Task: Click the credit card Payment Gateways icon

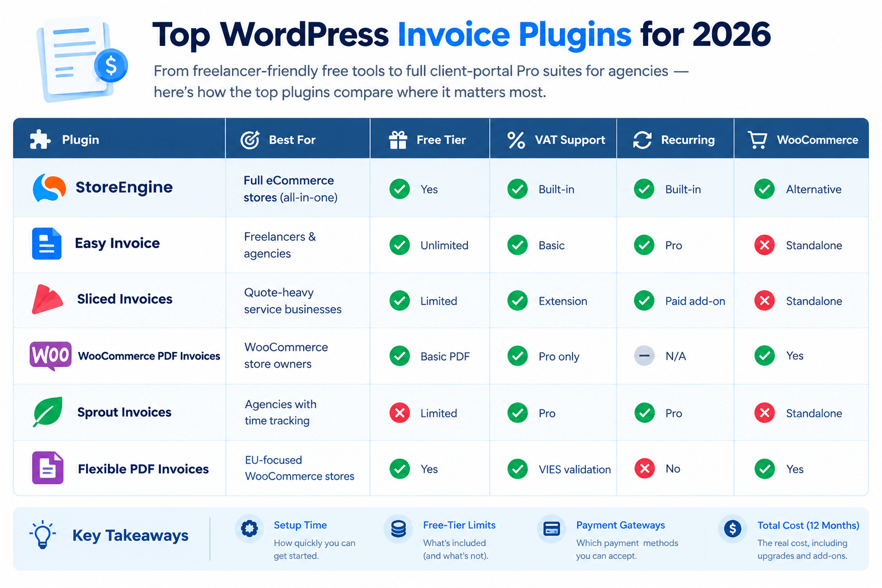Action: 551,528
